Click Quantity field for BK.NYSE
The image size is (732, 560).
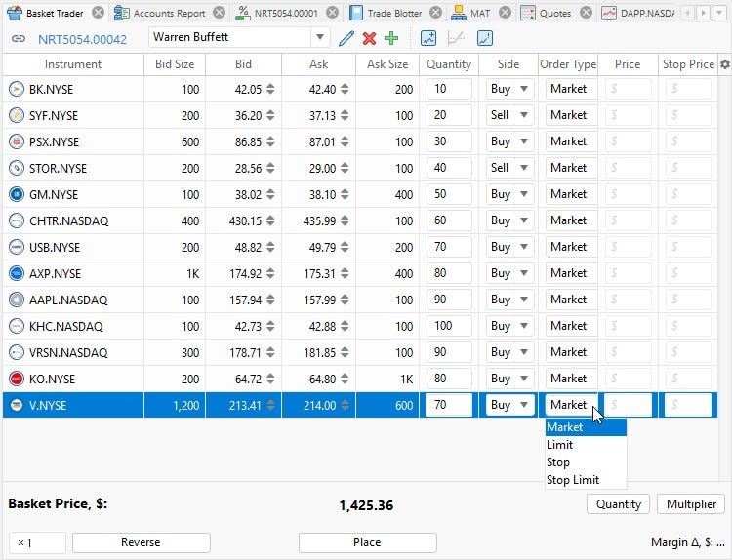pos(449,89)
